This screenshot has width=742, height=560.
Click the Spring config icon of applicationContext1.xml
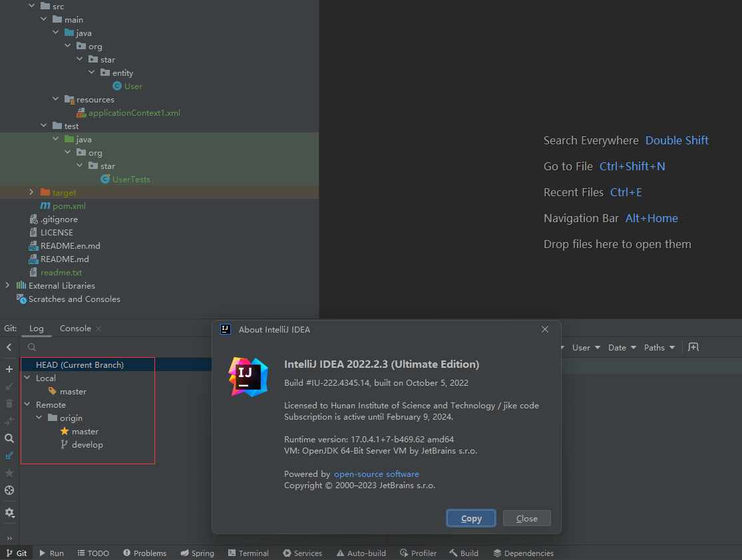click(81, 112)
